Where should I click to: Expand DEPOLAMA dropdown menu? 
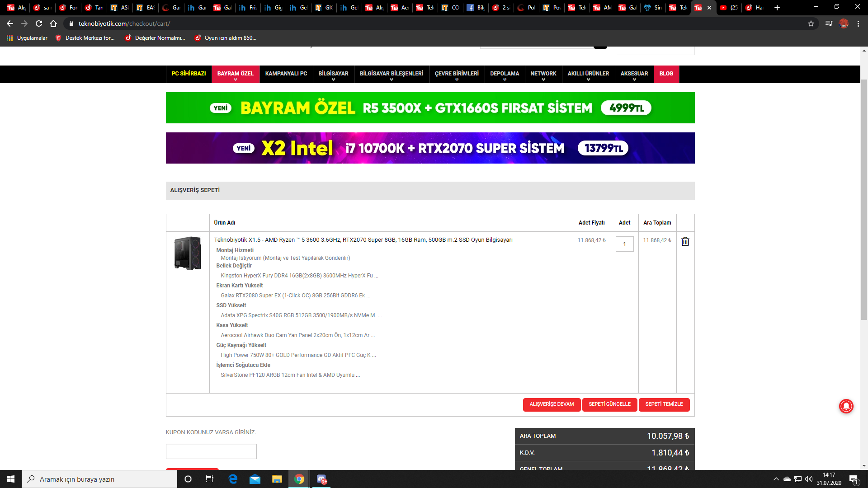505,74
